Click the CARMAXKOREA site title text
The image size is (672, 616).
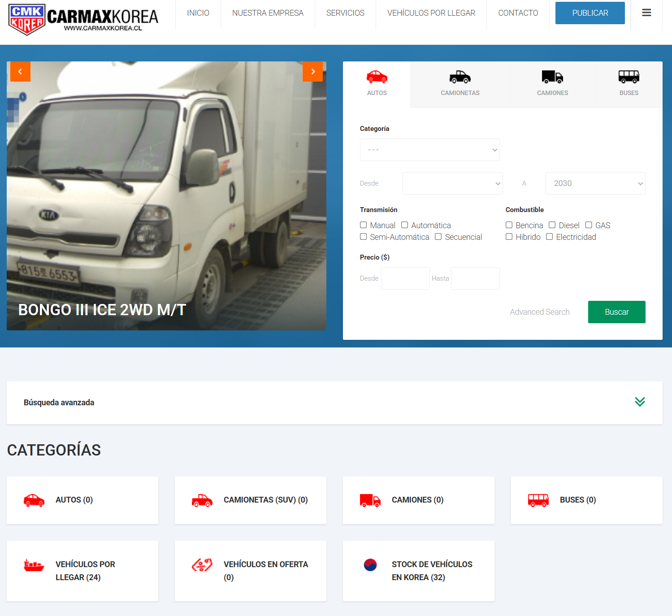coord(103,17)
